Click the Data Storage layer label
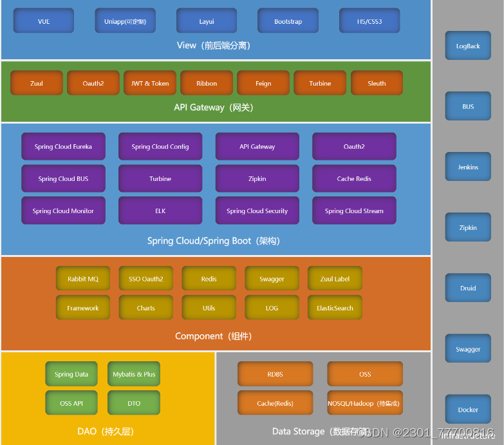Image resolution: width=504 pixels, height=445 pixels. [321, 431]
